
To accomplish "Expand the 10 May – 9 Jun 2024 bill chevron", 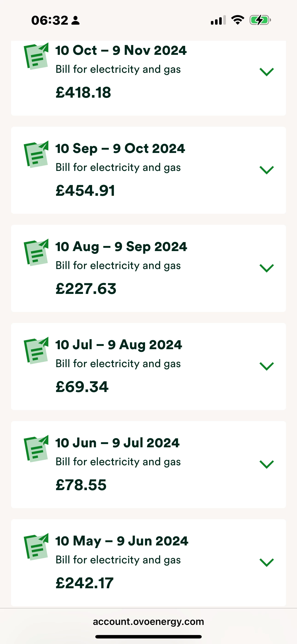I will pyautogui.click(x=267, y=562).
